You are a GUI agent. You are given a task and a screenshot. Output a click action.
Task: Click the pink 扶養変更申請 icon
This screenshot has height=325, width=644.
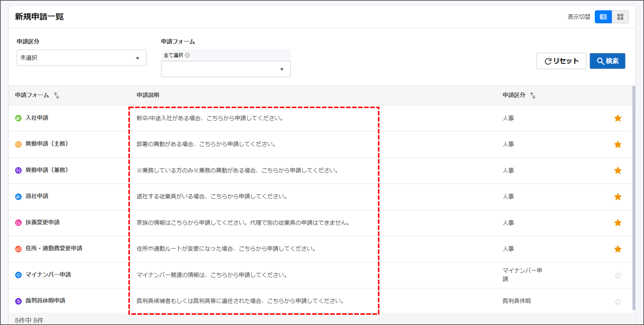pyautogui.click(x=18, y=222)
